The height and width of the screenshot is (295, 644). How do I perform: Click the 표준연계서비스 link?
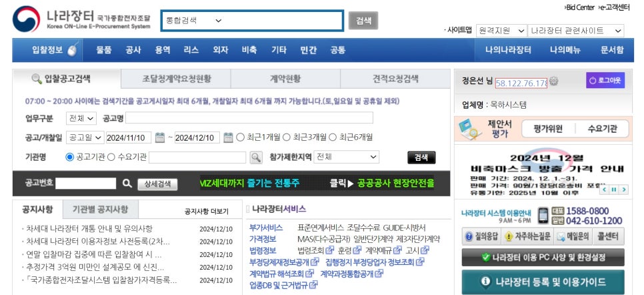point(321,228)
